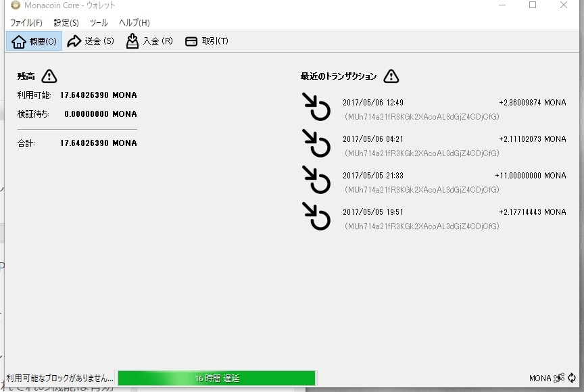Click the warning icon beside 最近のトランザクション
The width and height of the screenshot is (584, 392).
[391, 76]
